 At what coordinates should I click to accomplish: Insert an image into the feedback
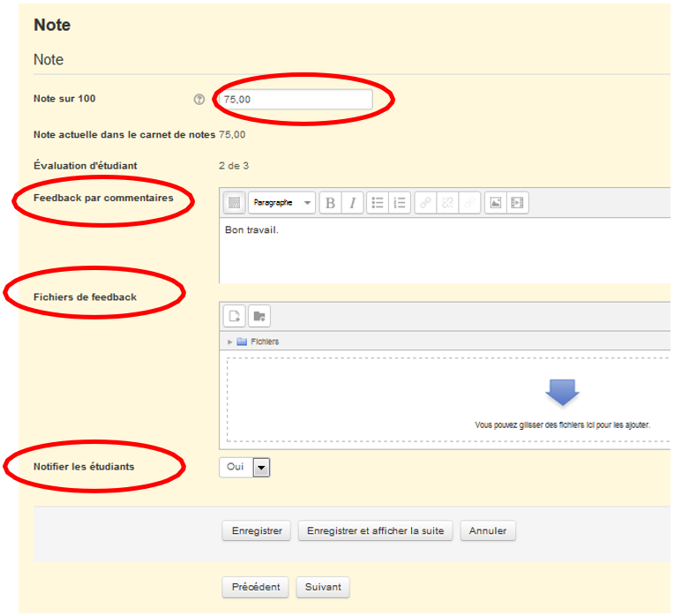click(x=496, y=203)
